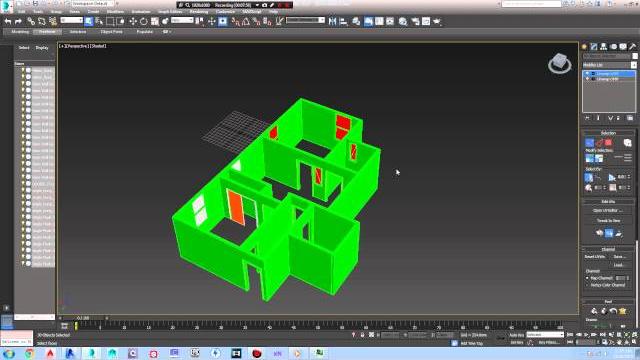
Task: Switch to the Hierarchy command panel
Action: pyautogui.click(x=604, y=47)
